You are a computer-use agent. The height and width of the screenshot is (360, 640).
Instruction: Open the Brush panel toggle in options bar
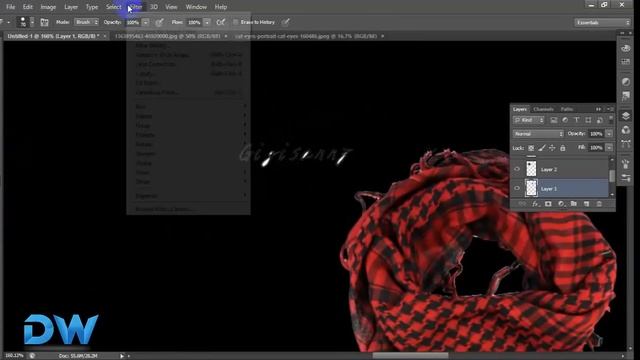[44, 22]
